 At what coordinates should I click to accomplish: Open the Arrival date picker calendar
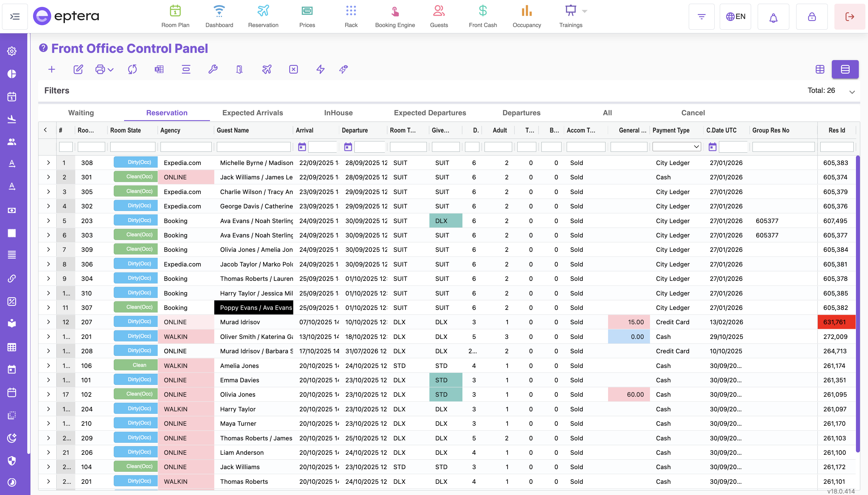pos(302,147)
